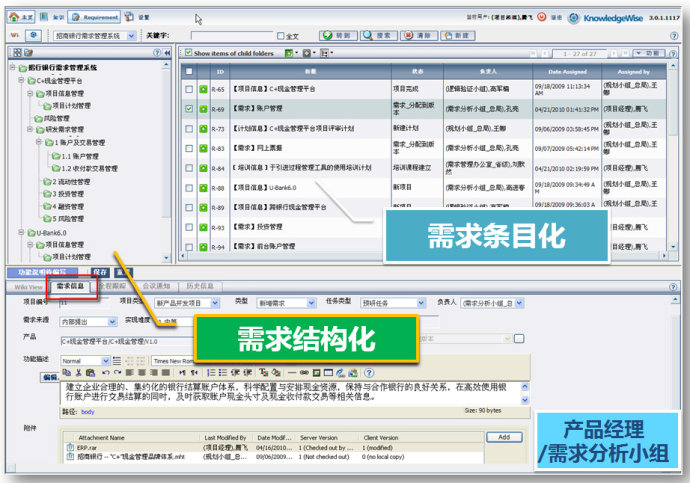Viewport: 690px width, 483px height.
Task: Switch to the 需求信息 tab
Action: (70, 286)
